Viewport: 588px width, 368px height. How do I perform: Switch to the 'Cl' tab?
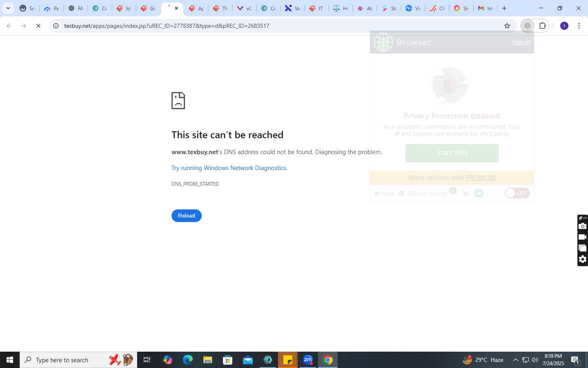tap(437, 8)
